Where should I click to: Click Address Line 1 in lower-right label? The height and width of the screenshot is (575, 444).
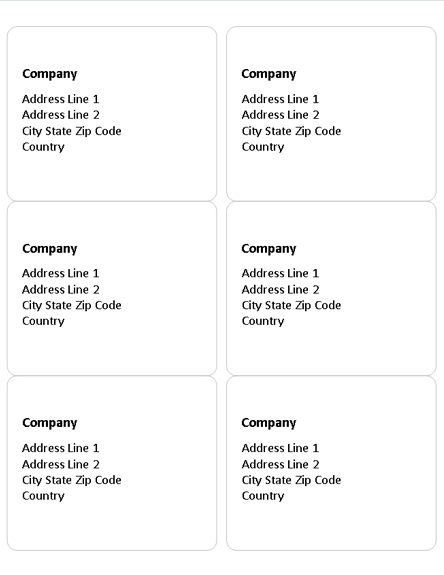[280, 448]
